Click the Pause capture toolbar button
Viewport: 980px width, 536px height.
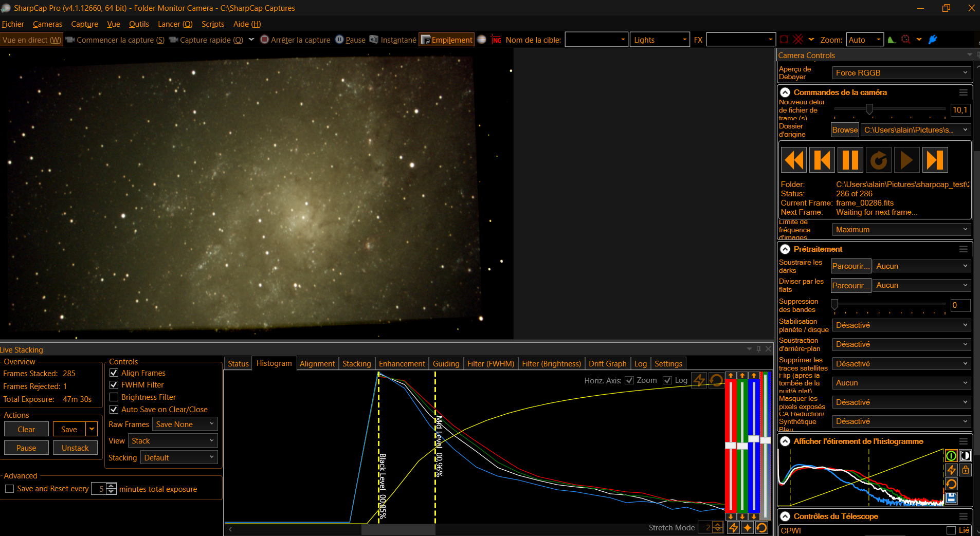[350, 40]
